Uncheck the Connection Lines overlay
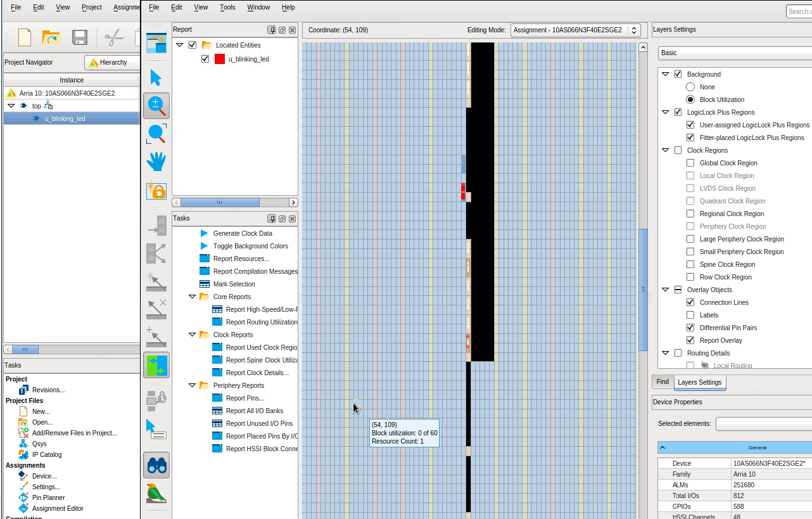The width and height of the screenshot is (812, 519). [690, 302]
